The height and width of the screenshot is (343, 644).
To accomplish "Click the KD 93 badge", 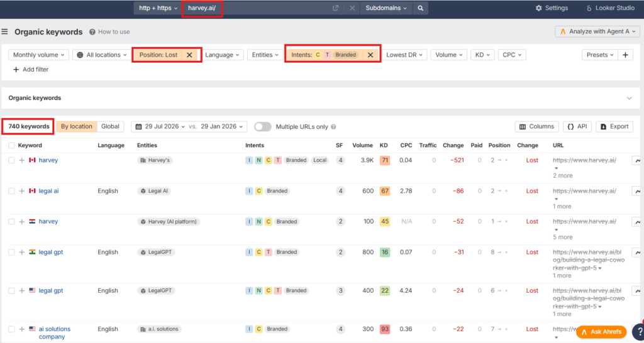I will click(384, 329).
